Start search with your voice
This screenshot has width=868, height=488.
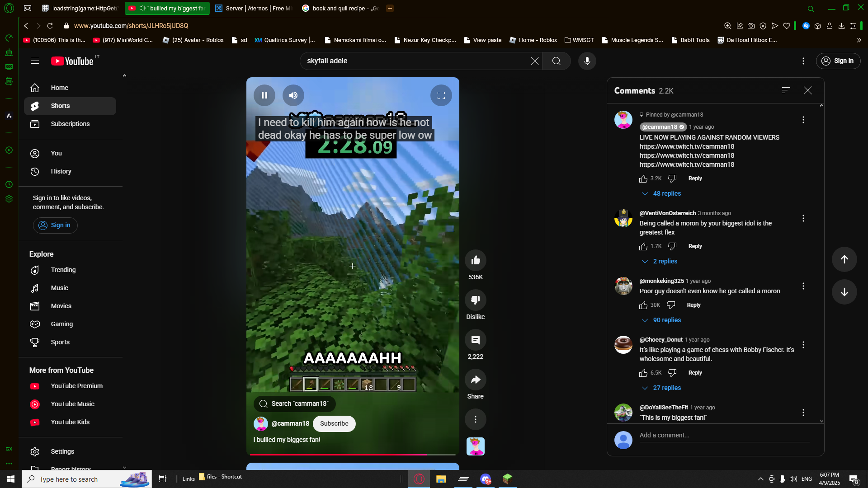[587, 61]
